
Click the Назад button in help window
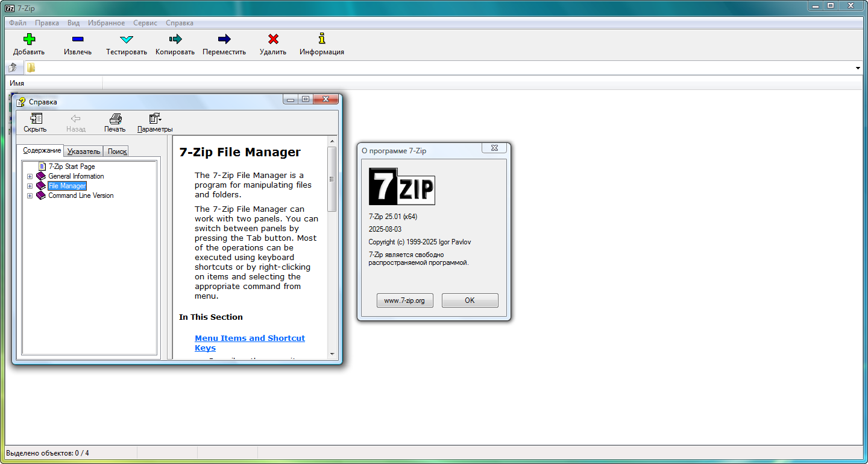tap(76, 122)
